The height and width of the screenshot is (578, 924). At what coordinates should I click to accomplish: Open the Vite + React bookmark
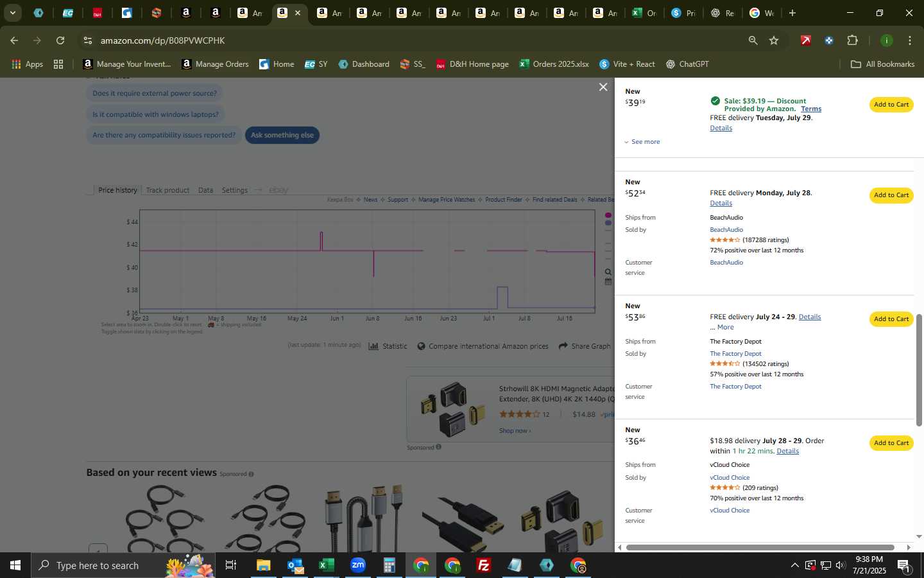coord(627,64)
